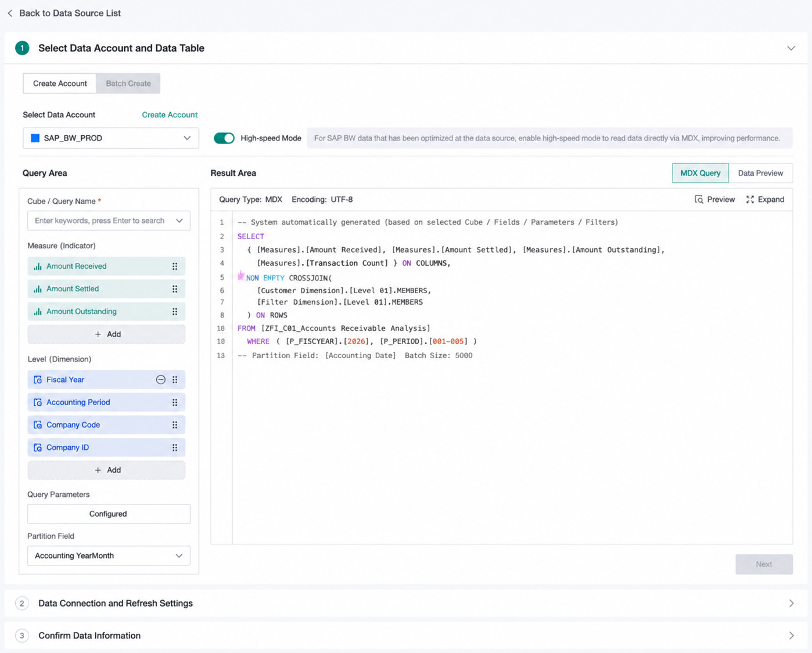
Task: Click the Next button
Action: click(x=764, y=564)
